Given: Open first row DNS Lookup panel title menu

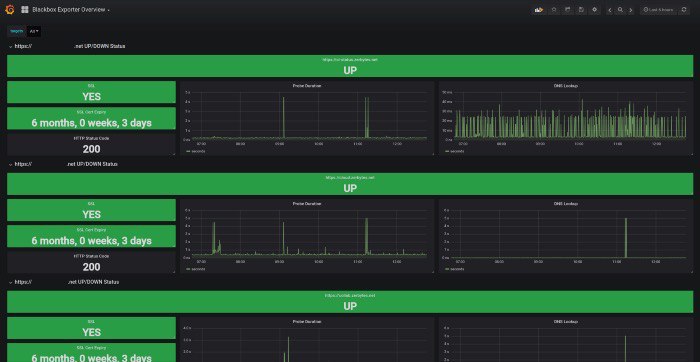Looking at the screenshot, I should click(566, 86).
